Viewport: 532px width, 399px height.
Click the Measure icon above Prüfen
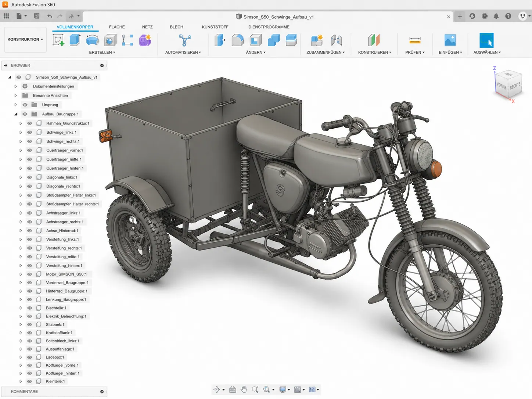click(x=415, y=40)
